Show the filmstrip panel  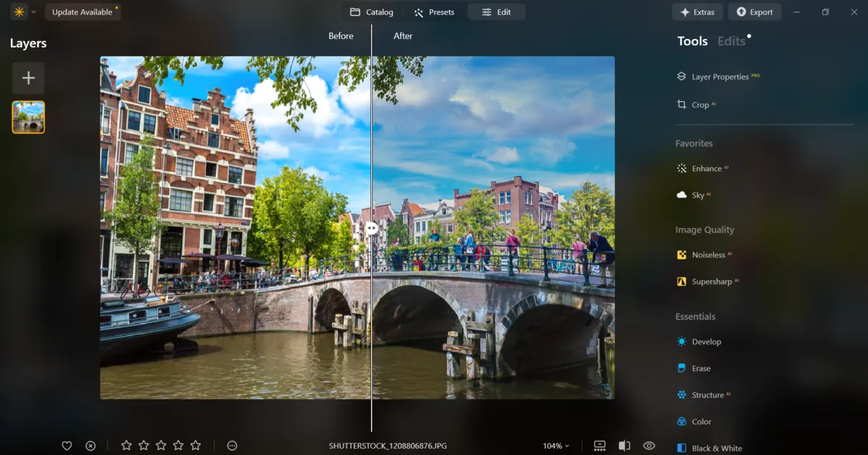(599, 446)
